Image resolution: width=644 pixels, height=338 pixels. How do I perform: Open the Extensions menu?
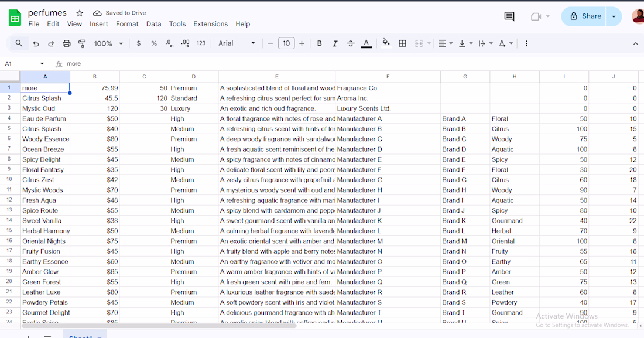(210, 24)
